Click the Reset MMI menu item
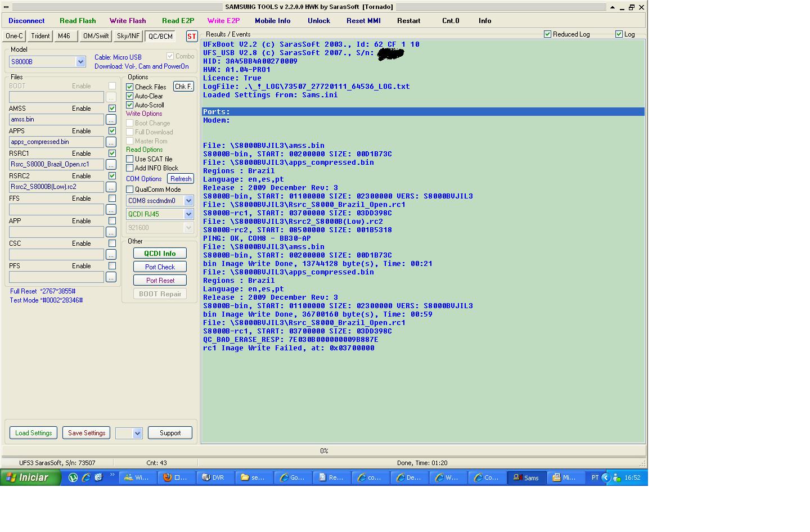 tap(363, 21)
